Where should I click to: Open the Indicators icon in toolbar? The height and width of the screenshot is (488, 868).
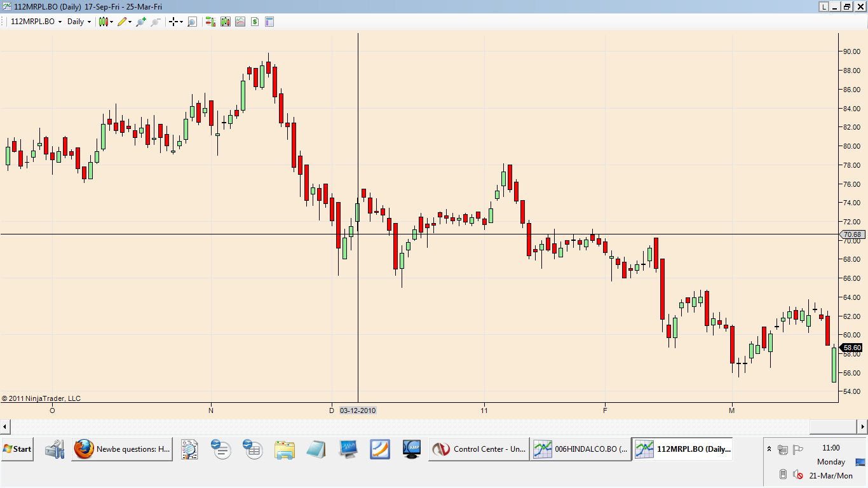[225, 22]
